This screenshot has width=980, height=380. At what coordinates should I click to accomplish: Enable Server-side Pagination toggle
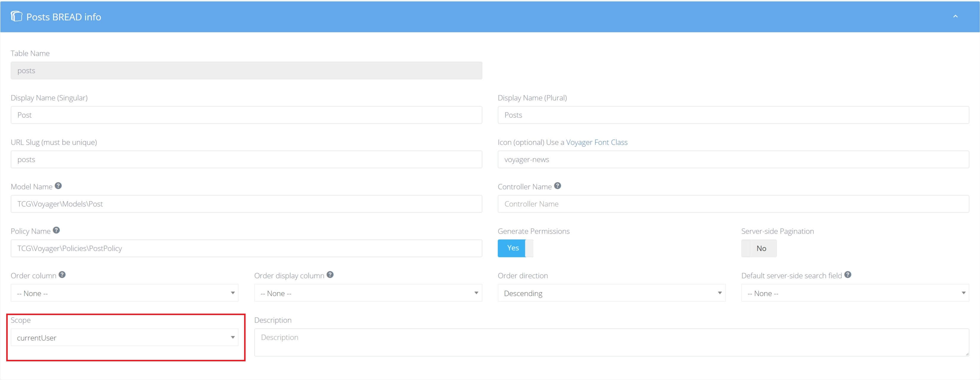759,248
